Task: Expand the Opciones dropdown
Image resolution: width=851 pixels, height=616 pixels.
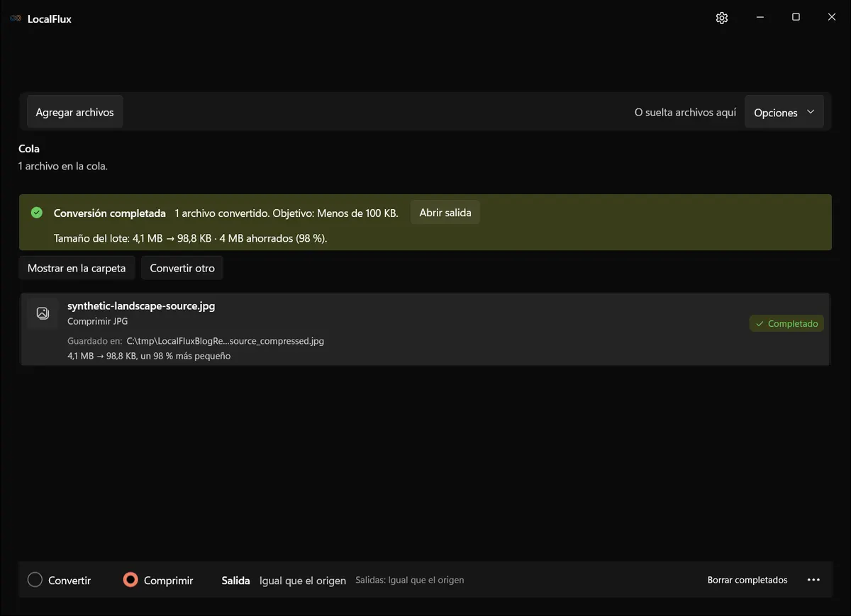Action: [784, 113]
